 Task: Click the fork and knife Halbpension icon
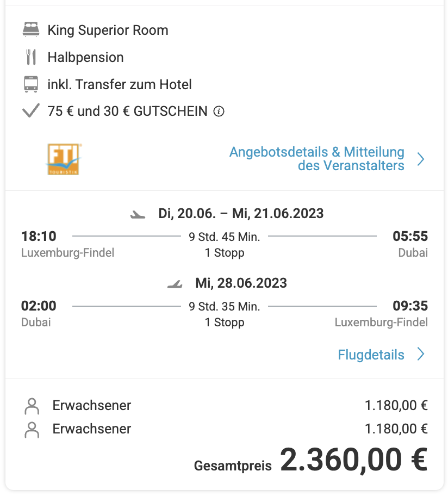pyautogui.click(x=31, y=57)
